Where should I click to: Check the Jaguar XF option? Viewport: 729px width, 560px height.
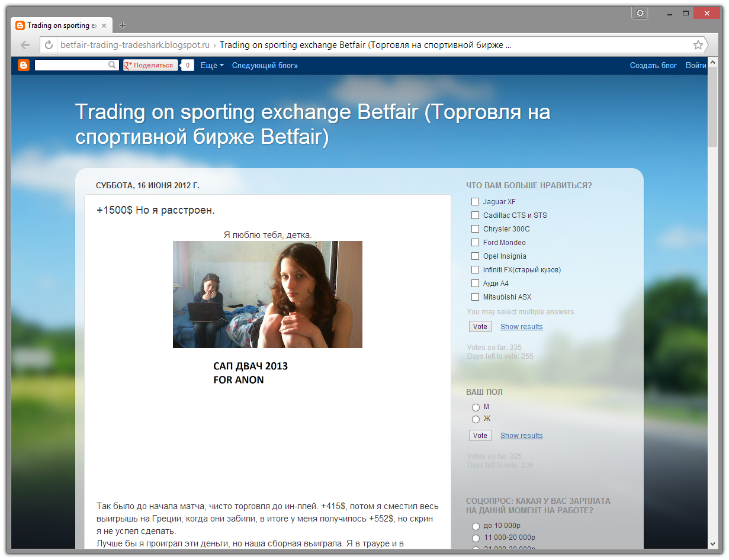tap(475, 202)
